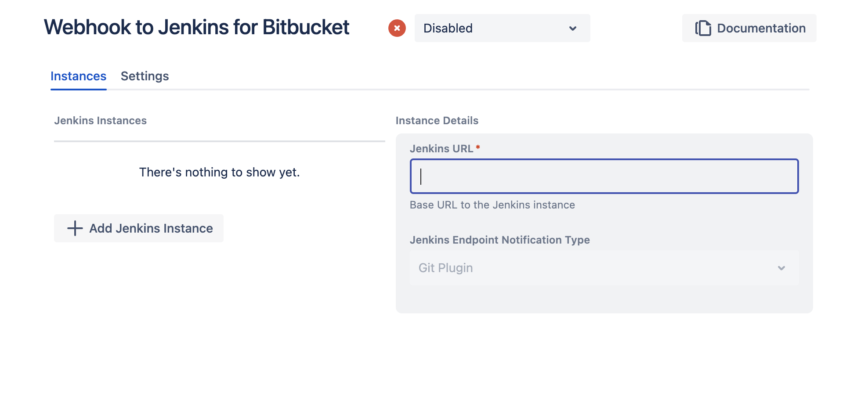Click the Jenkins Instances panel header
The height and width of the screenshot is (395, 868).
click(x=101, y=120)
